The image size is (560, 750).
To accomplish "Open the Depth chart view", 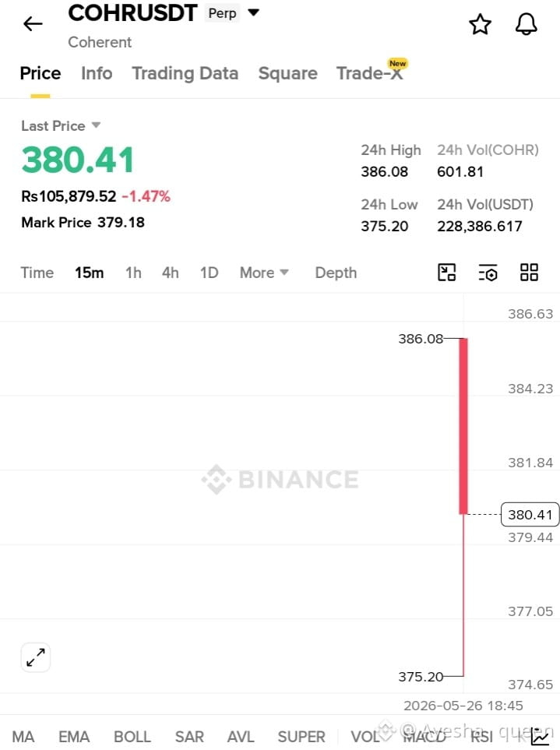I will point(336,273).
